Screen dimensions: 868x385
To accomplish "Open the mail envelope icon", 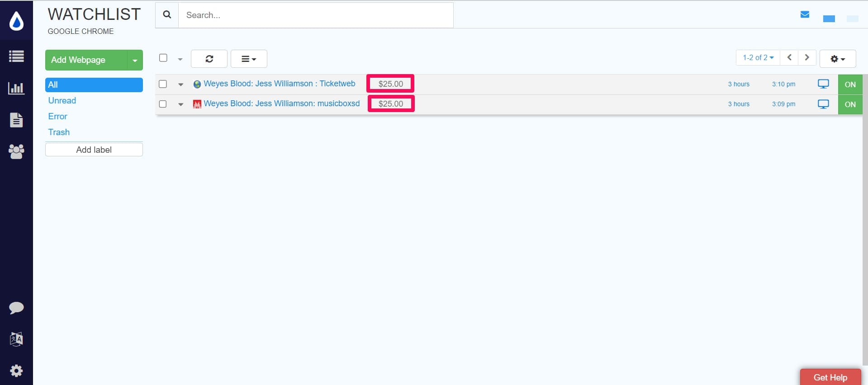I will coord(805,14).
